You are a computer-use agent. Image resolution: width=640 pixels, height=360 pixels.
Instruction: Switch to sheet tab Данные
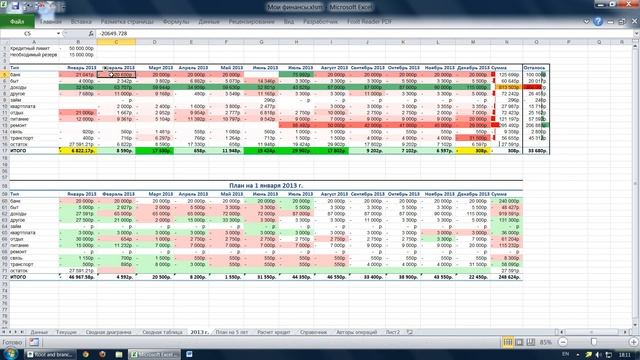[39, 332]
